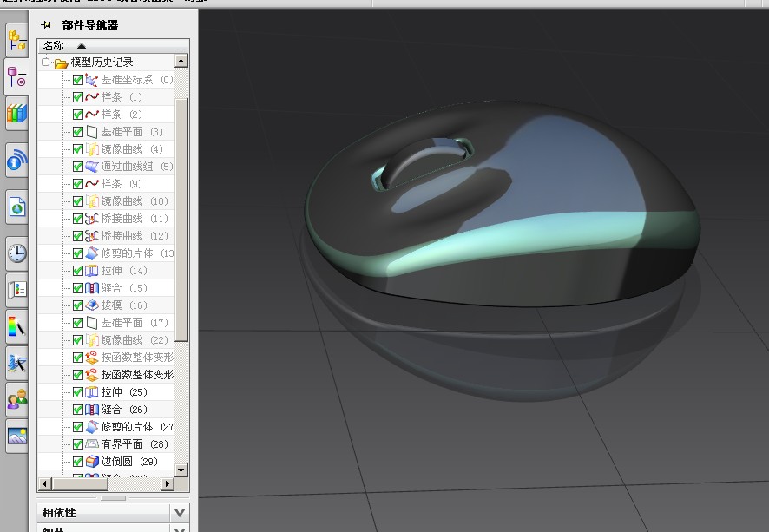Click the horizontal scrollbar thumb in navigator
The height and width of the screenshot is (532, 769).
80,484
